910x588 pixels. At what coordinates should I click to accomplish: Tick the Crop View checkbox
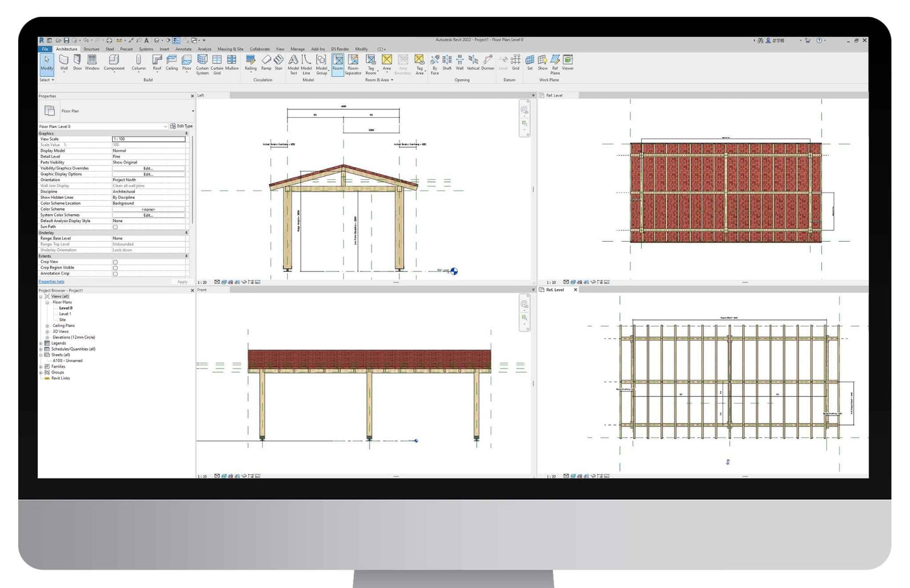pos(115,262)
